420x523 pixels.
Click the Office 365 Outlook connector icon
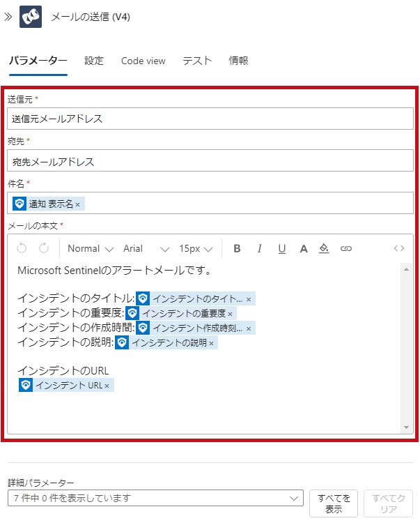[31, 17]
